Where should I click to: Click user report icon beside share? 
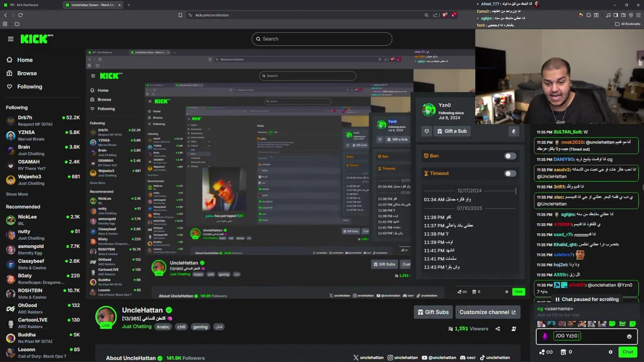pos(514,329)
